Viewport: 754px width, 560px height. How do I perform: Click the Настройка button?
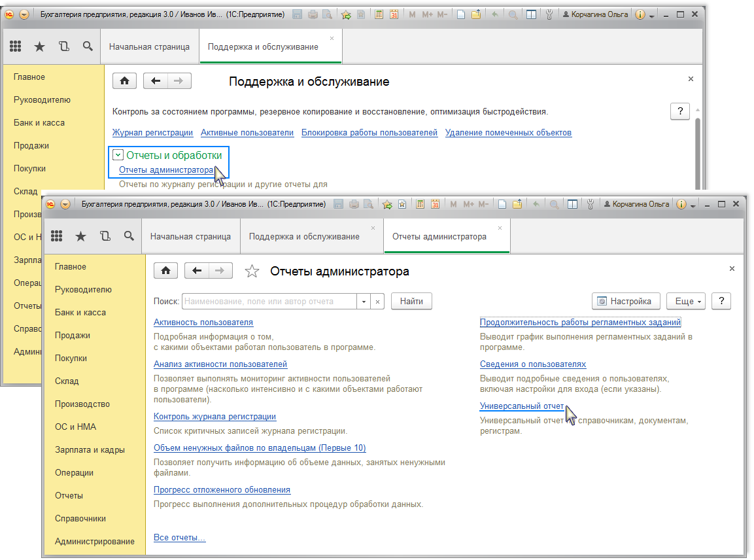click(626, 301)
